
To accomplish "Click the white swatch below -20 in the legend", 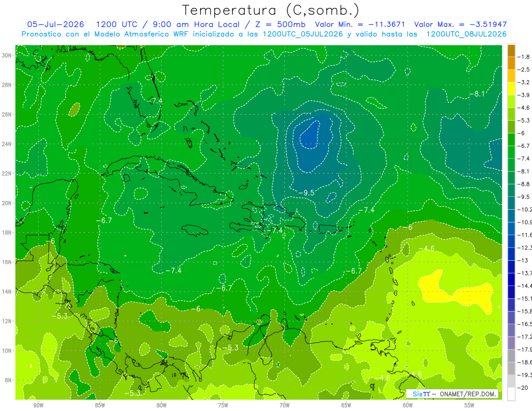I will pos(511,394).
